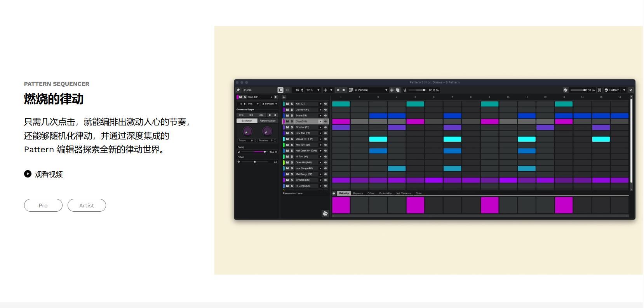
Task: Click the collapse arrow icon at top right
Action: 631,90
